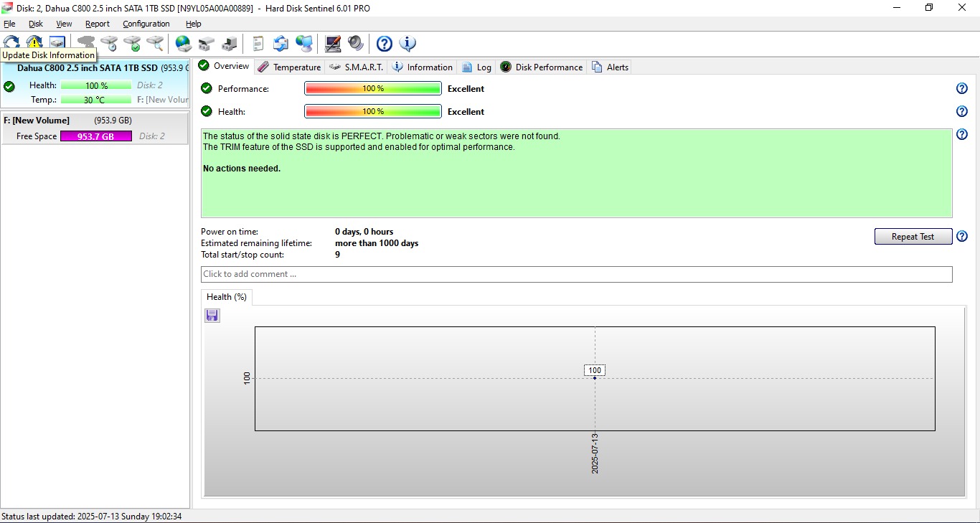980x523 pixels.
Task: Select the Health (%) graph tab
Action: (x=227, y=297)
